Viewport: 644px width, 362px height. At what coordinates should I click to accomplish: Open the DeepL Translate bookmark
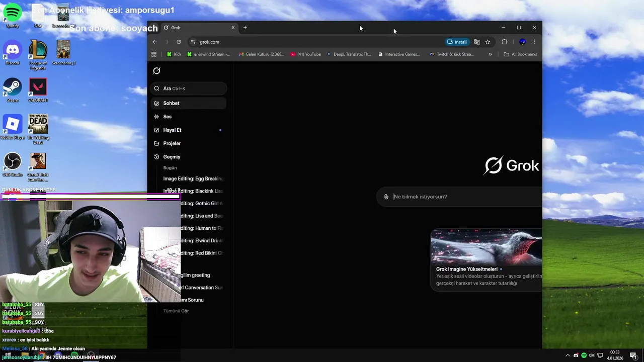click(349, 54)
